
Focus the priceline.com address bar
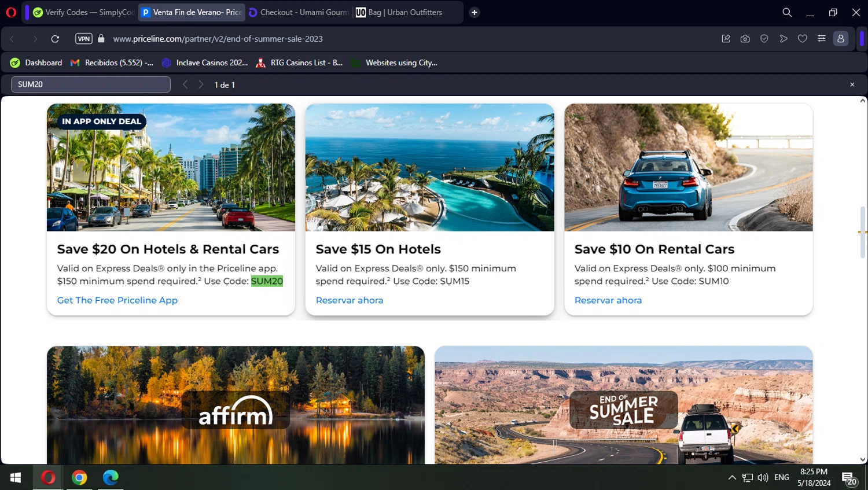[x=218, y=39]
